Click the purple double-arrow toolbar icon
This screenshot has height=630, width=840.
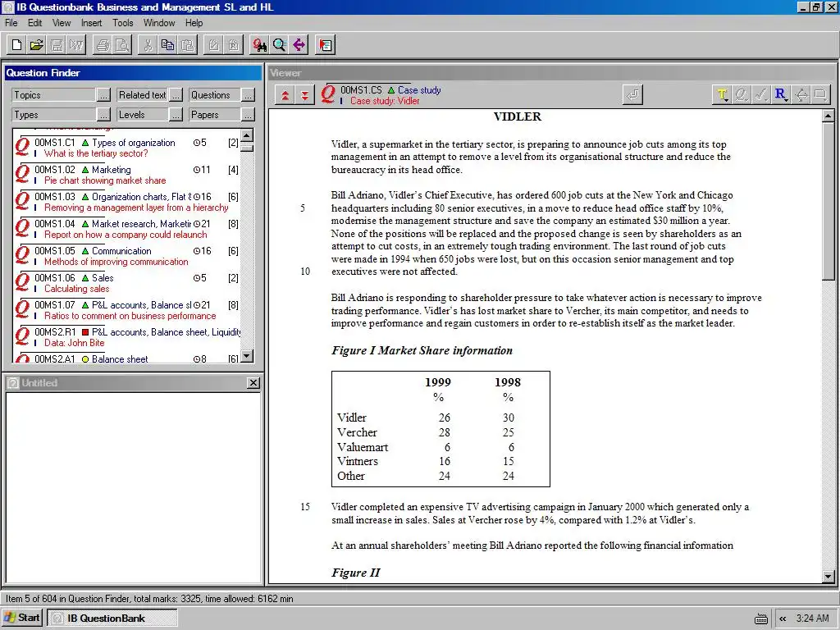(299, 45)
